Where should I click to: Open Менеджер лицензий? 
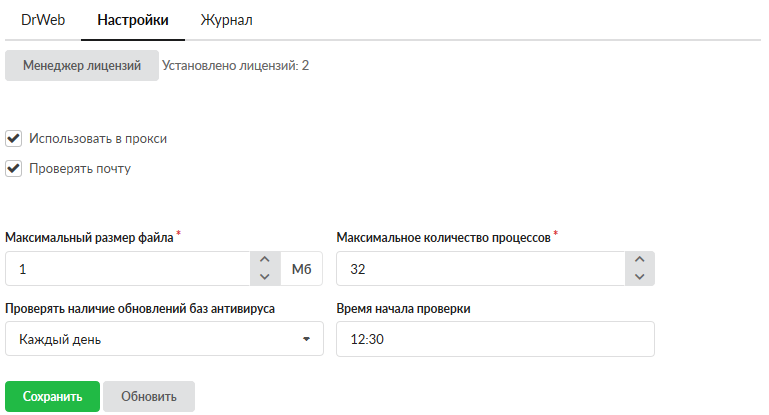(x=82, y=66)
